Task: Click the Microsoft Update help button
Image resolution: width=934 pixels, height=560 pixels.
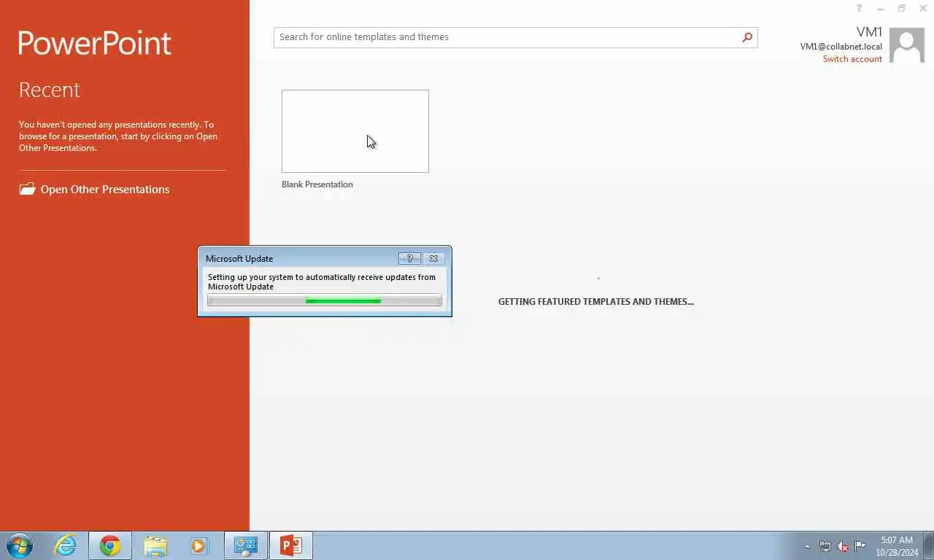Action: [x=409, y=258]
